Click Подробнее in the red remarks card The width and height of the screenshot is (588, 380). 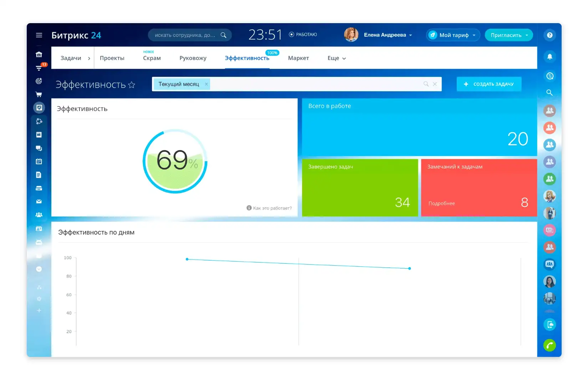click(441, 203)
